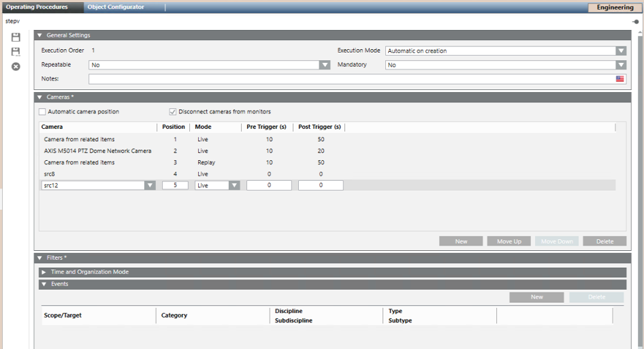
Task: Click the US flag language icon in Notes
Action: pos(619,79)
